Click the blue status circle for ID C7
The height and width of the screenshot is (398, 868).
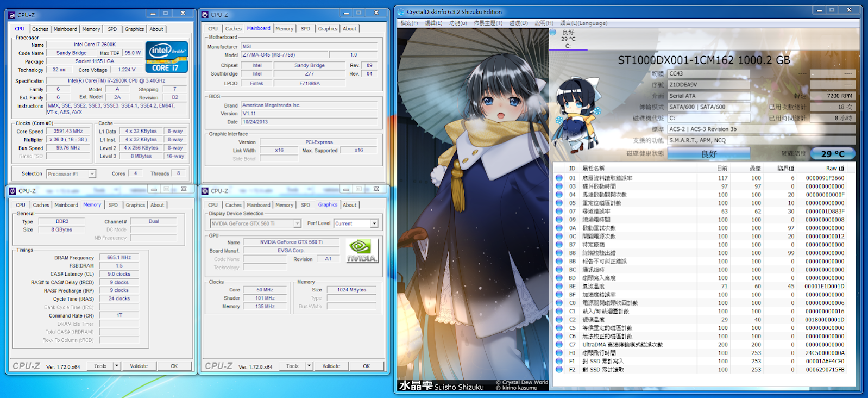(559, 345)
